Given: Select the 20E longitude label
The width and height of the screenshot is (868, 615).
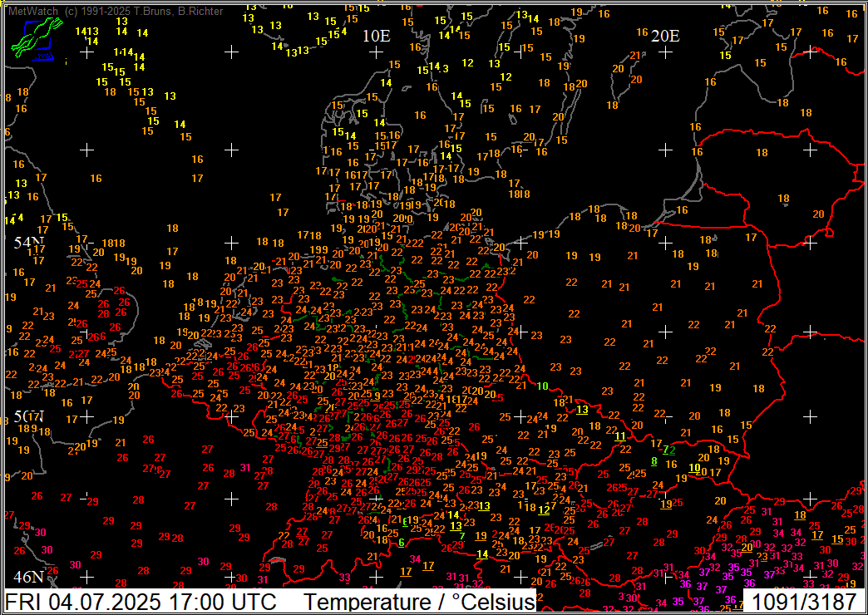Looking at the screenshot, I should (x=665, y=37).
